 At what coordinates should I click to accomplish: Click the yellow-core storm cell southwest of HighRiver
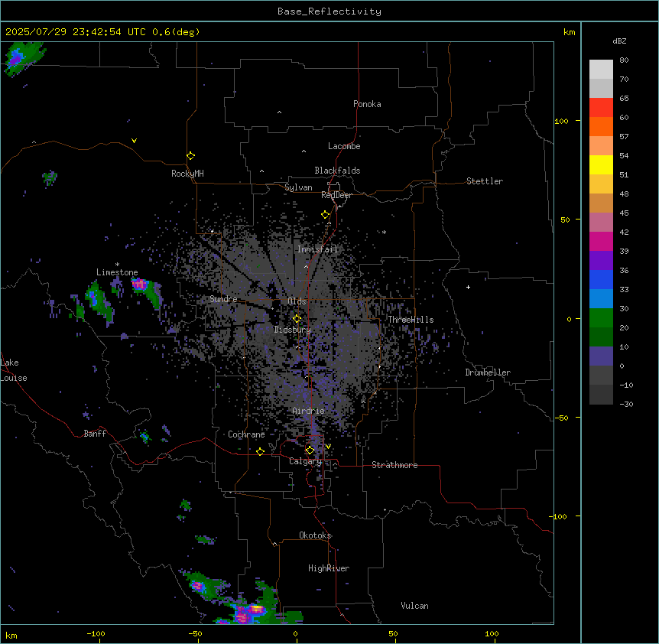tap(255, 610)
